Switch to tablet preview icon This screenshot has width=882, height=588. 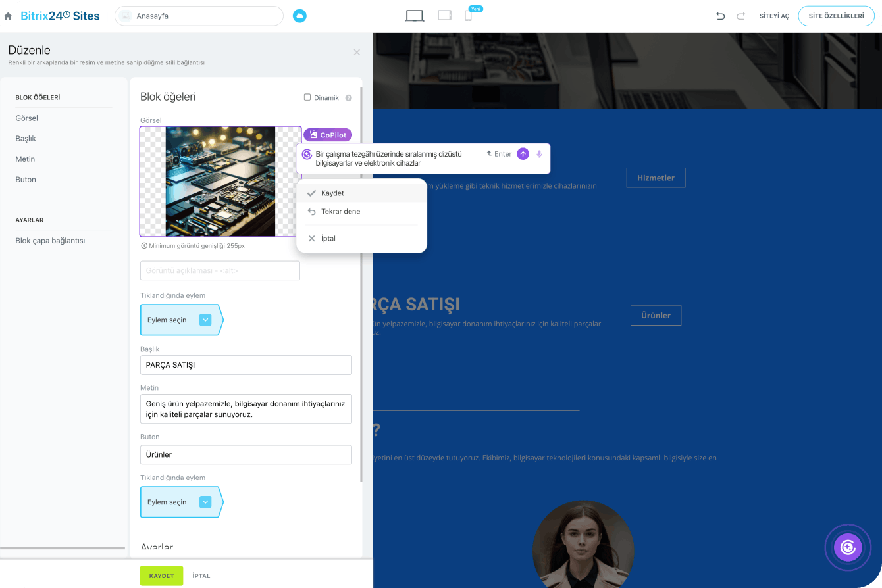(444, 16)
